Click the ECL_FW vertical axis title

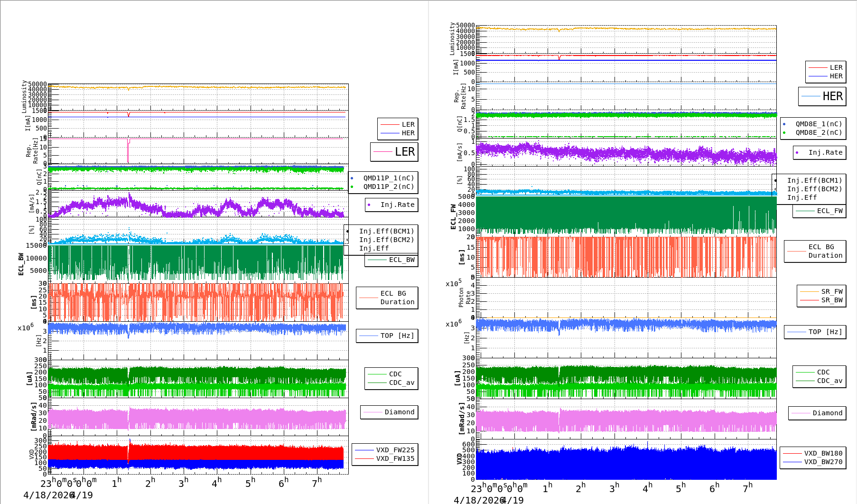pos(453,217)
